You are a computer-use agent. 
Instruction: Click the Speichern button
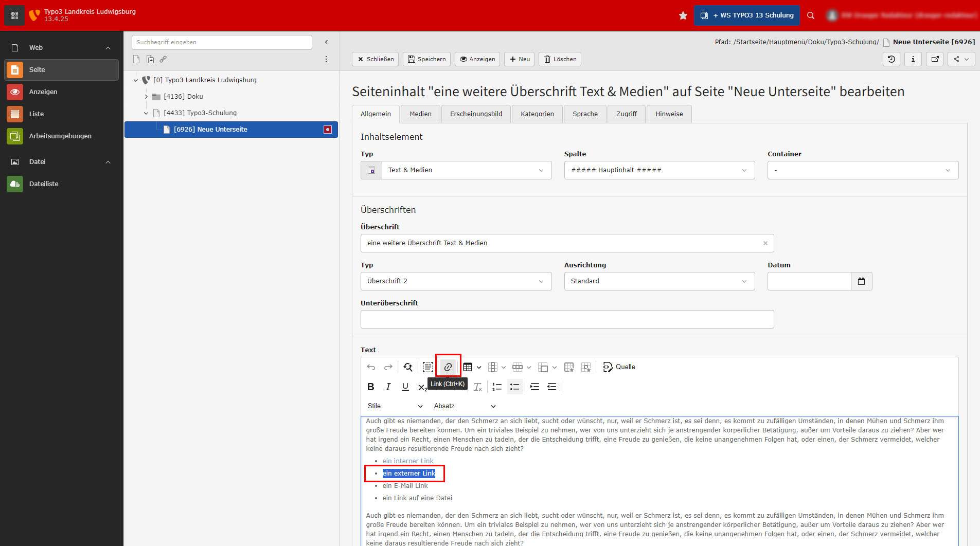click(426, 59)
